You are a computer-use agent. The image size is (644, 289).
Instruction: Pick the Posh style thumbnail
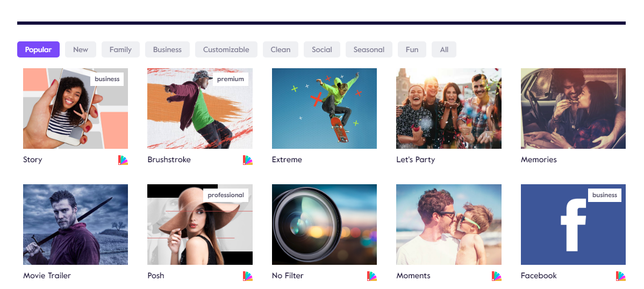tap(200, 225)
